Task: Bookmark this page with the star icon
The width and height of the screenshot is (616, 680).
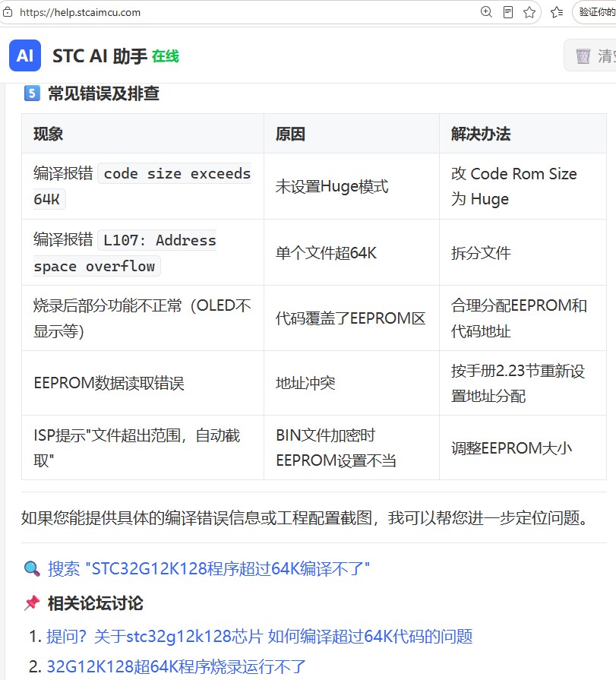Action: [529, 12]
